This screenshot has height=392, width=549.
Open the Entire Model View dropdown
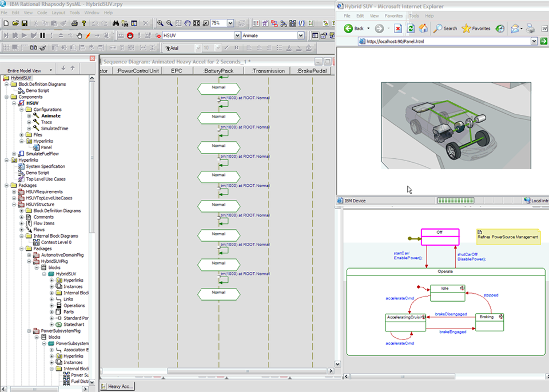point(51,70)
